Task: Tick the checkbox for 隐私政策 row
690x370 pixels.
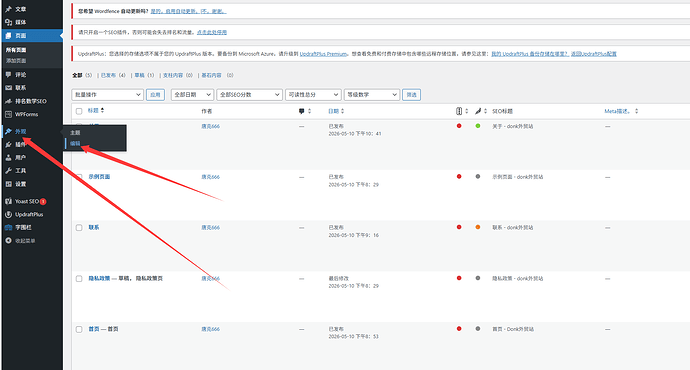Action: coord(79,278)
